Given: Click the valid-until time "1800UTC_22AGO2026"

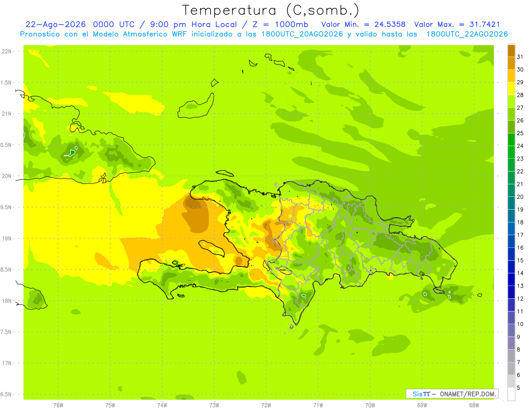Looking at the screenshot, I should (467, 34).
